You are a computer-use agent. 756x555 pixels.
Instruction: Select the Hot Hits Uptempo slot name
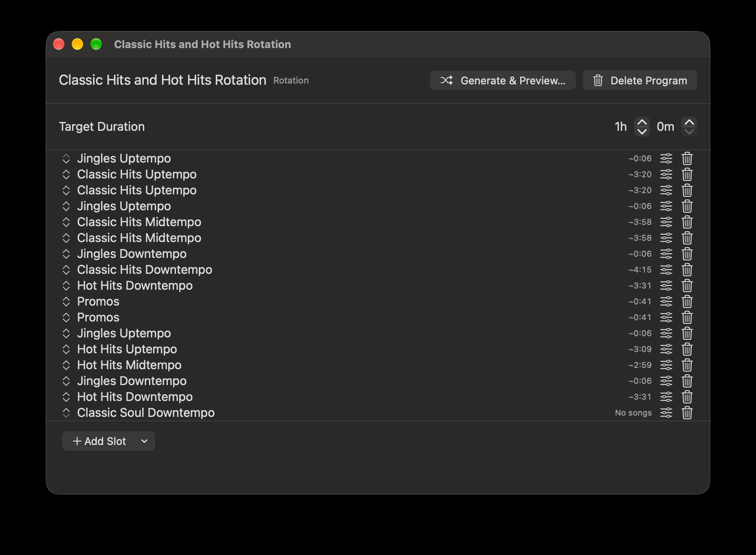127,349
